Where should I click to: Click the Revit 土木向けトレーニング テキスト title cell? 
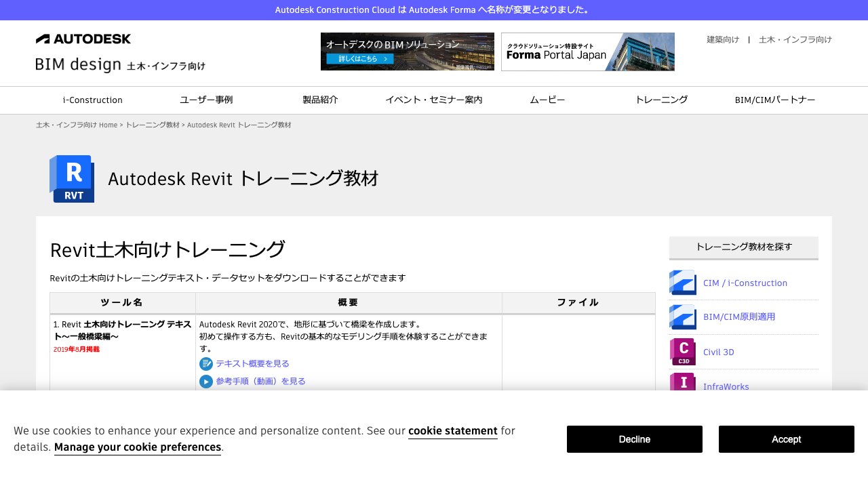123,330
